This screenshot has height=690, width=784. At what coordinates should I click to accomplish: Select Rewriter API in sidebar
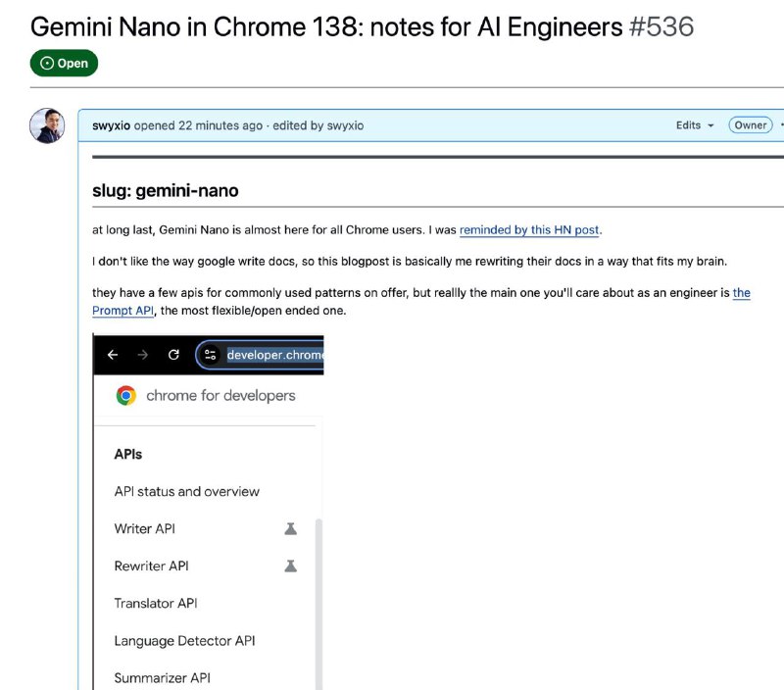(x=151, y=566)
